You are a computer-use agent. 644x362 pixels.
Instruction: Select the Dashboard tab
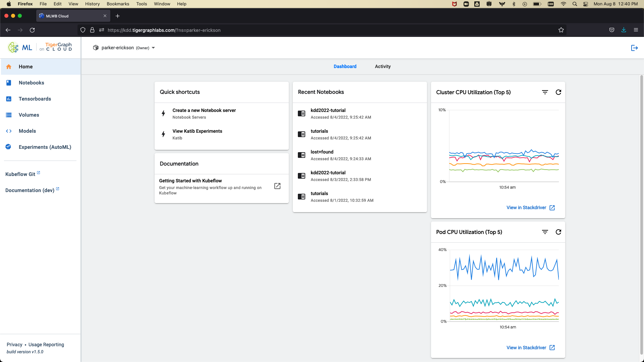pos(345,66)
